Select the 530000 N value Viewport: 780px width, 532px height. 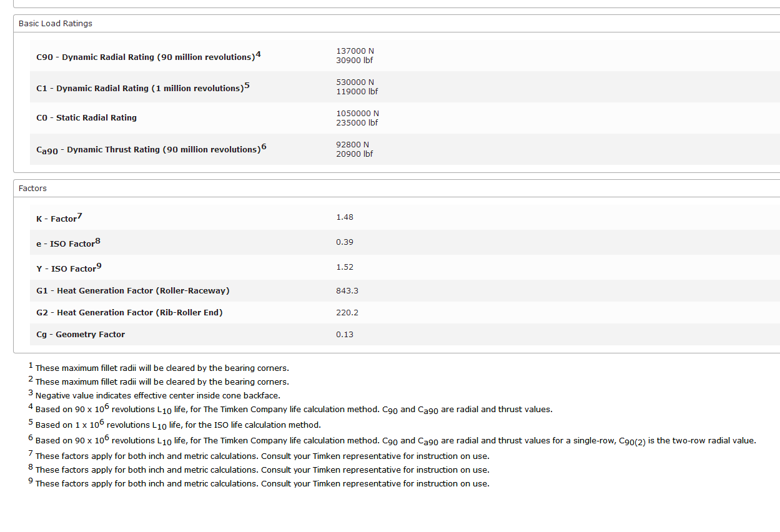tap(355, 82)
